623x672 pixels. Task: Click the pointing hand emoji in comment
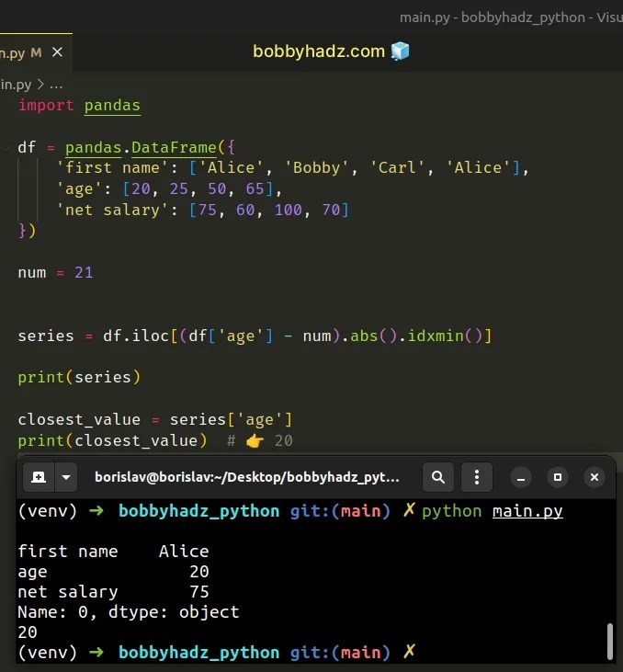point(255,441)
